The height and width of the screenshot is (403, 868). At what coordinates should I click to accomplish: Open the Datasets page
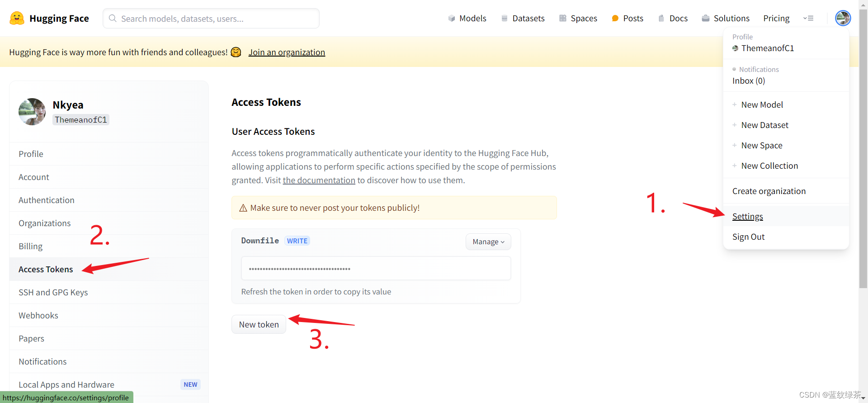(x=528, y=19)
